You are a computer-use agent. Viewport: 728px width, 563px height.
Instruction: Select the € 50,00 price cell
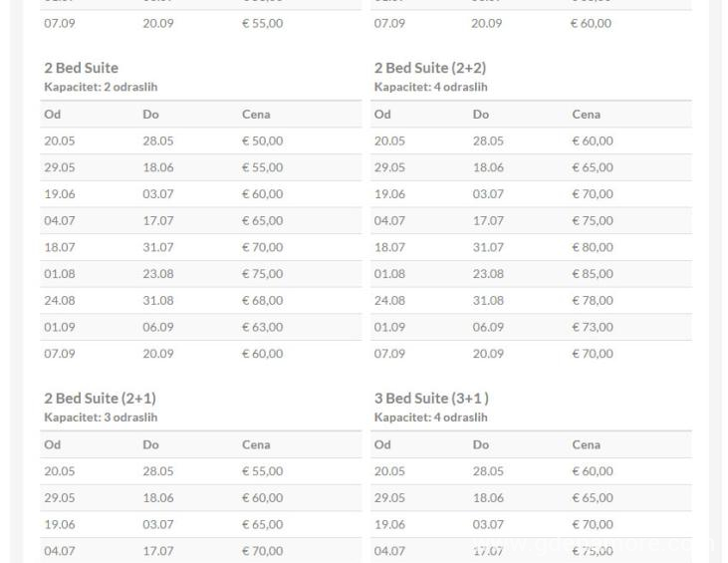pyautogui.click(x=262, y=141)
